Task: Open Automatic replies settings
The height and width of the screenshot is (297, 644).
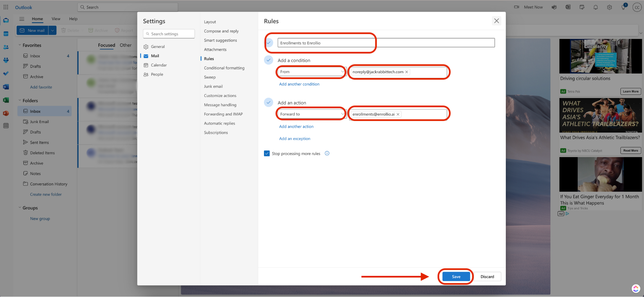Action: click(x=219, y=123)
